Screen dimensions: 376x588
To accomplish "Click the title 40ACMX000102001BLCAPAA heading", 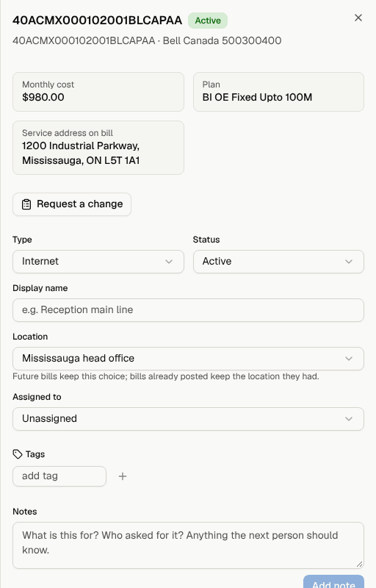I will click(98, 21).
